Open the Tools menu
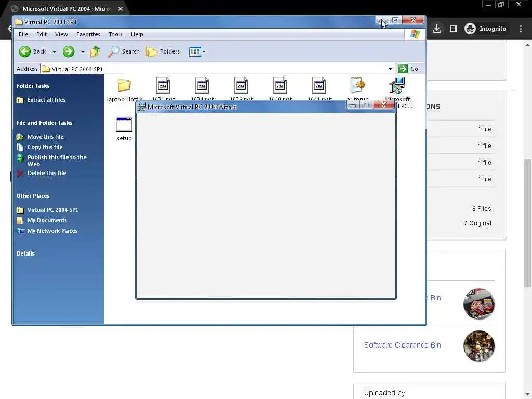532x399 pixels. (x=115, y=34)
